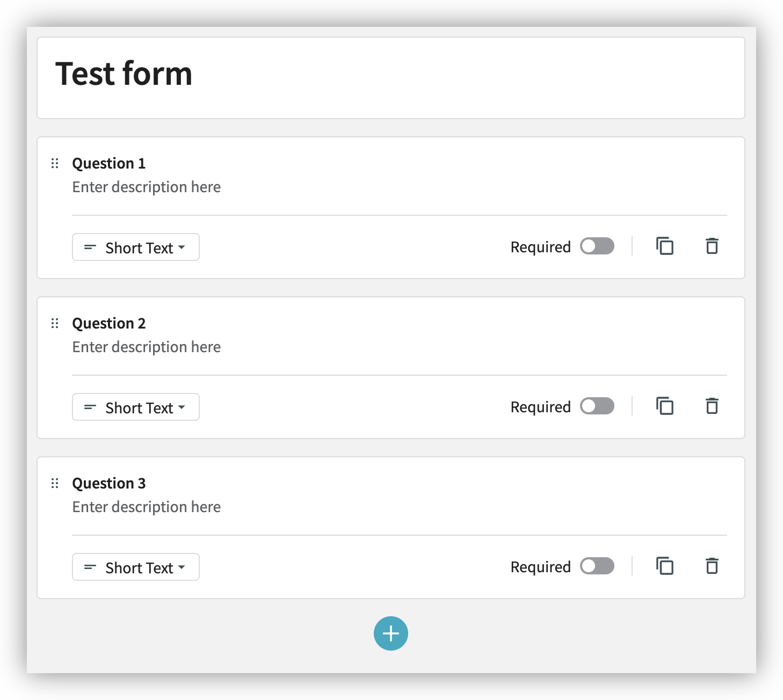Duplicate Question 2 with the copy icon

(x=665, y=406)
